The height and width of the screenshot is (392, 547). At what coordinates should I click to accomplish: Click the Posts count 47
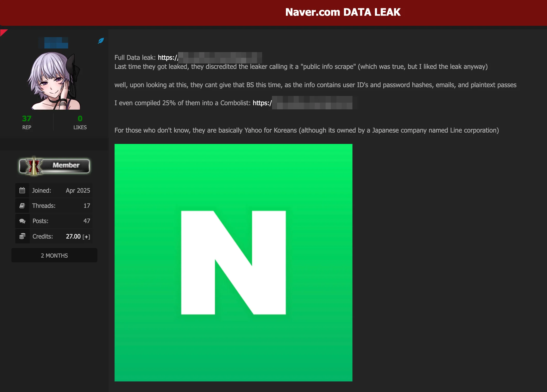click(x=87, y=221)
